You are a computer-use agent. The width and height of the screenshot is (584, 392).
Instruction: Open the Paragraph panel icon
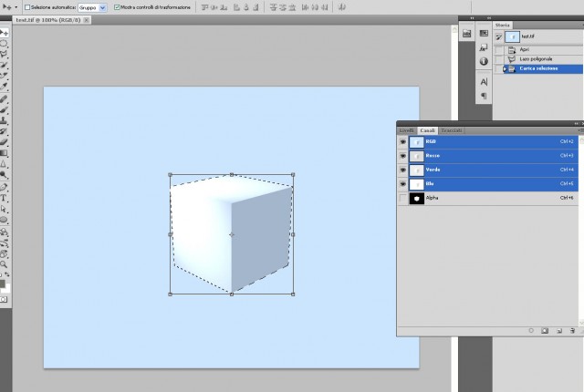point(484,96)
